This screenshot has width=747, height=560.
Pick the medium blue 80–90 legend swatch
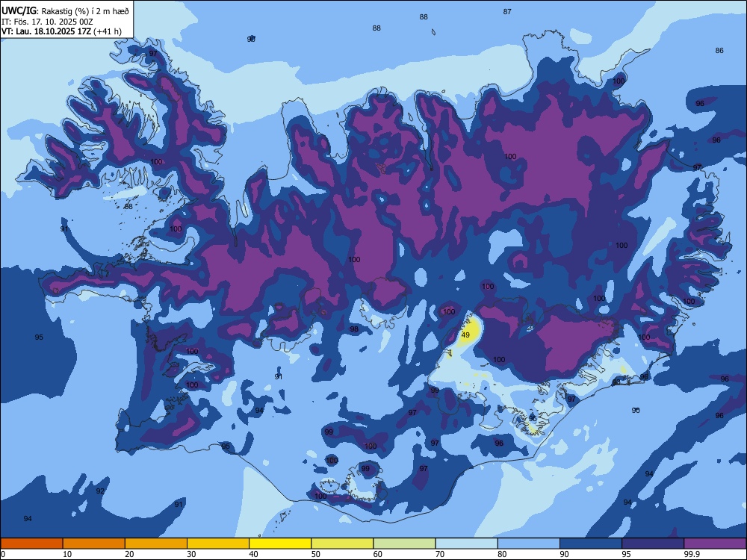pyautogui.click(x=529, y=544)
